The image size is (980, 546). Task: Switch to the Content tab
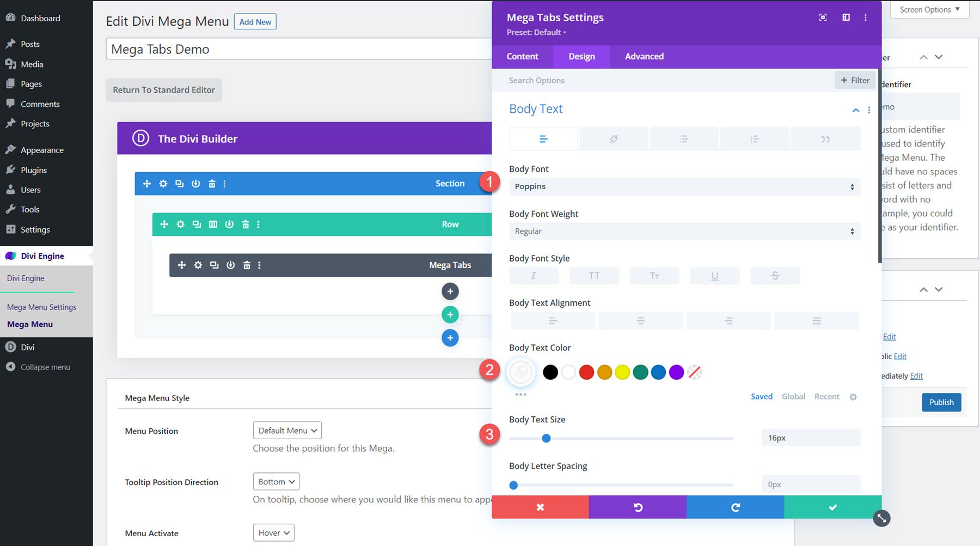(x=522, y=57)
